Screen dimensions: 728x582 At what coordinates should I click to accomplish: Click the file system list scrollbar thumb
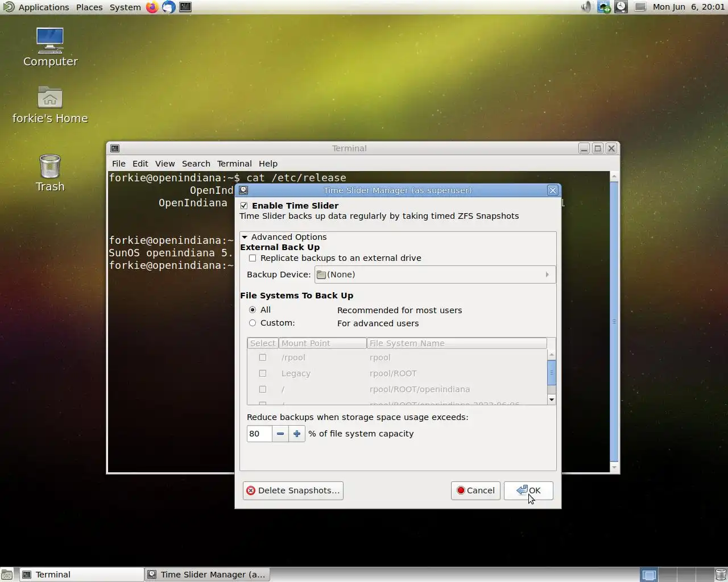552,373
